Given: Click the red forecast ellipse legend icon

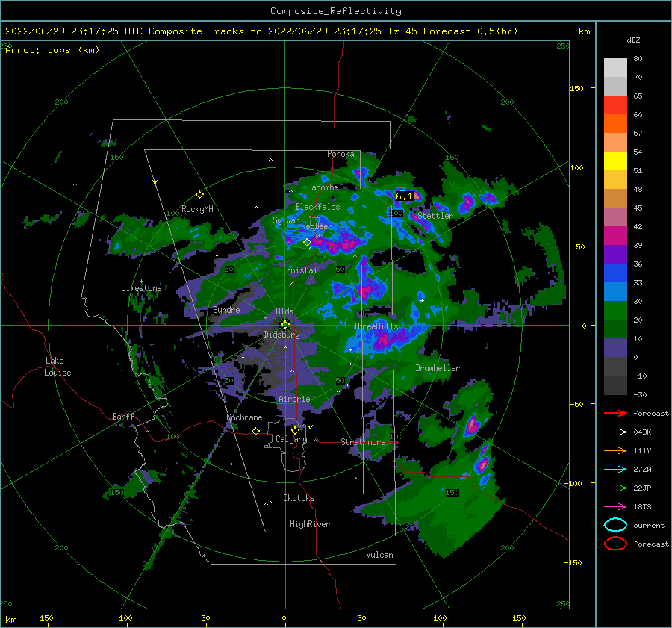Looking at the screenshot, I should 615,544.
